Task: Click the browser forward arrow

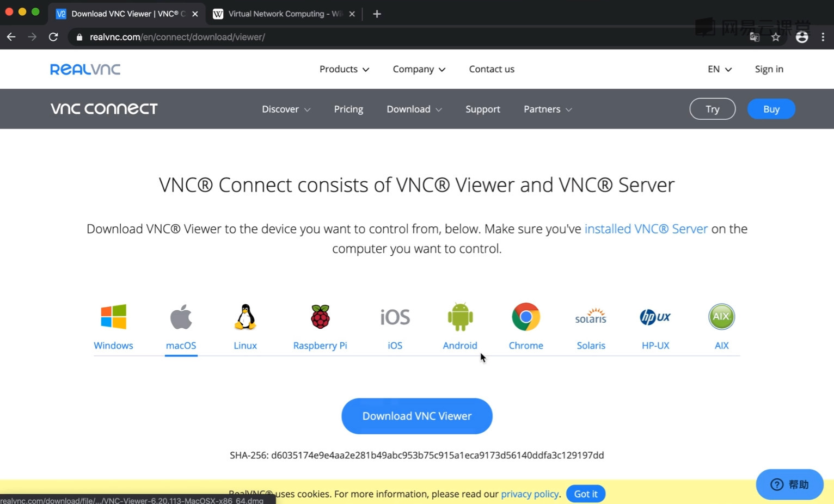Action: [32, 37]
